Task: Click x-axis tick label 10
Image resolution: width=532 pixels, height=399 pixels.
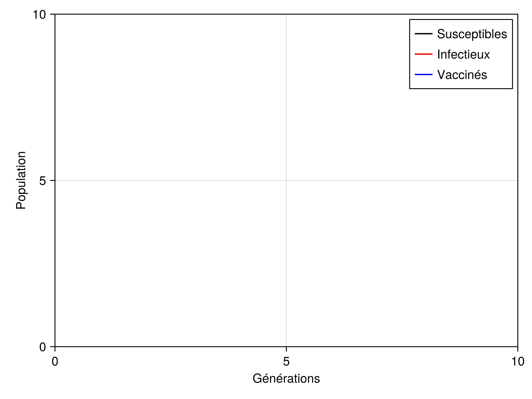Action: click(518, 362)
